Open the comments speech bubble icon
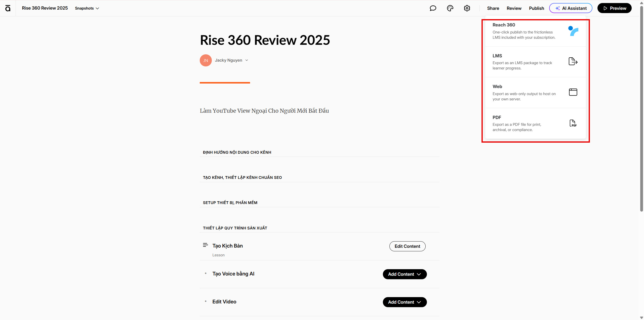Viewport: 644px width, 320px height. tap(433, 8)
